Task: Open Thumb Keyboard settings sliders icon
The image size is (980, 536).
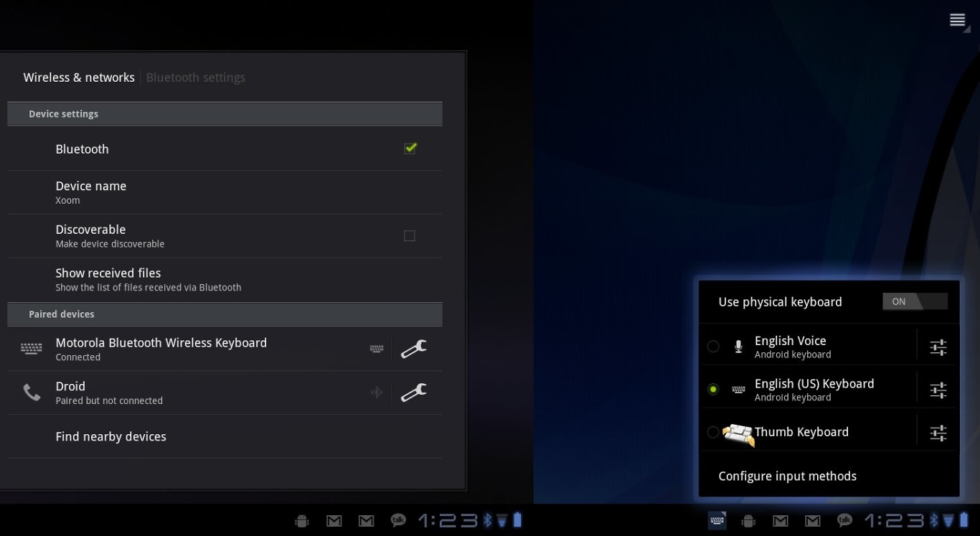Action: click(938, 433)
